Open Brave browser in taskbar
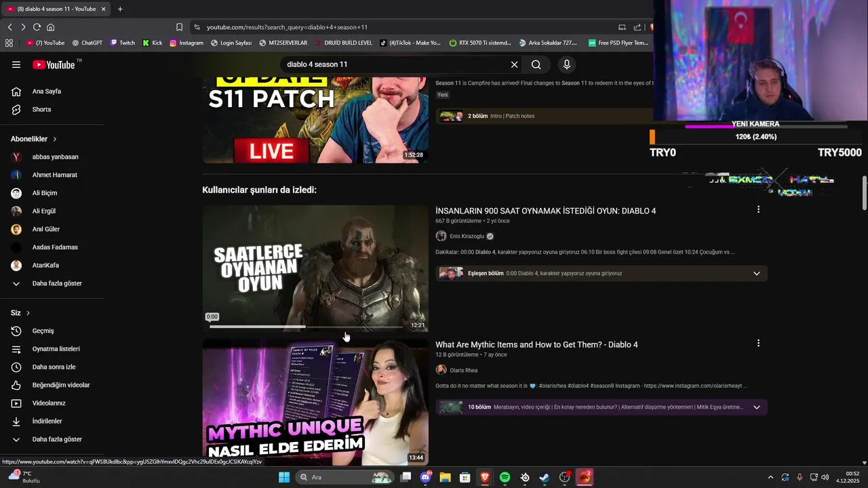Viewport: 868px width, 488px height. (485, 477)
